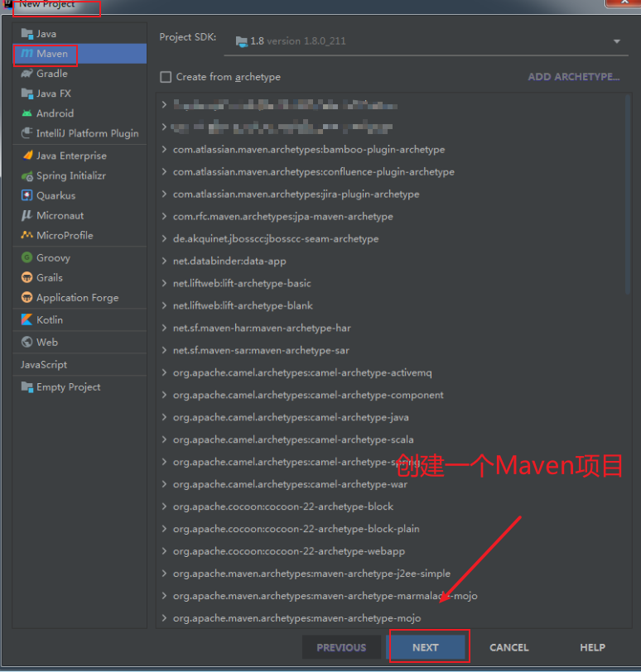Image resolution: width=641 pixels, height=672 pixels.
Task: Select camel-archetype-java row
Action: point(393,417)
